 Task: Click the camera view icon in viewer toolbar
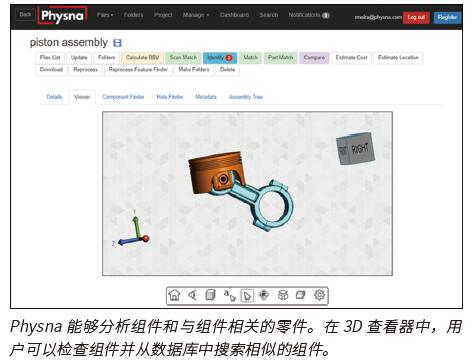192,295
